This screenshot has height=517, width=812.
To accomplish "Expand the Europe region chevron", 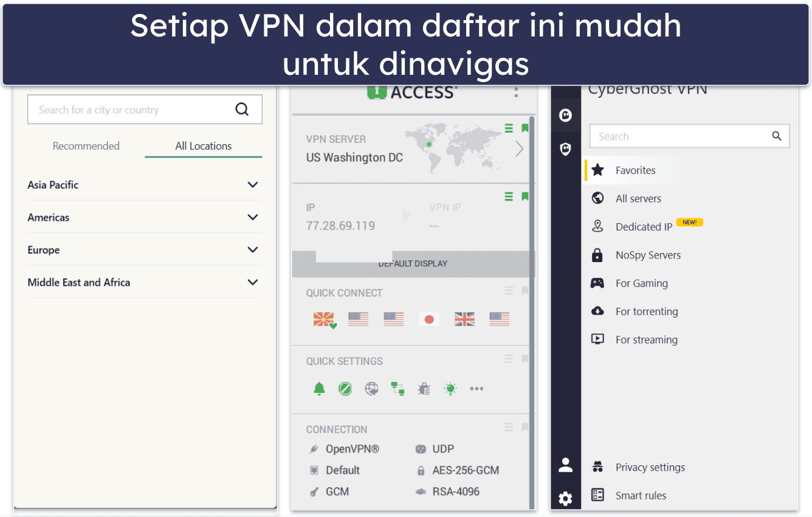I will tap(253, 250).
